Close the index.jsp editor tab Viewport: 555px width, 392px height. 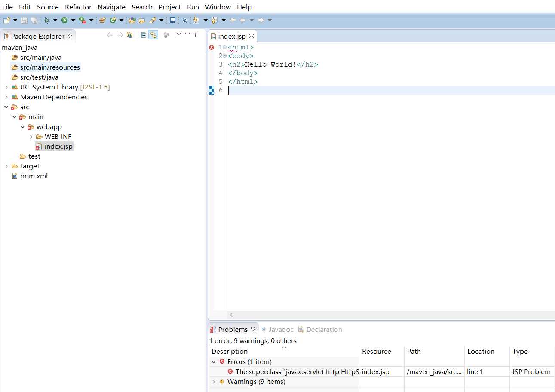pyautogui.click(x=251, y=36)
